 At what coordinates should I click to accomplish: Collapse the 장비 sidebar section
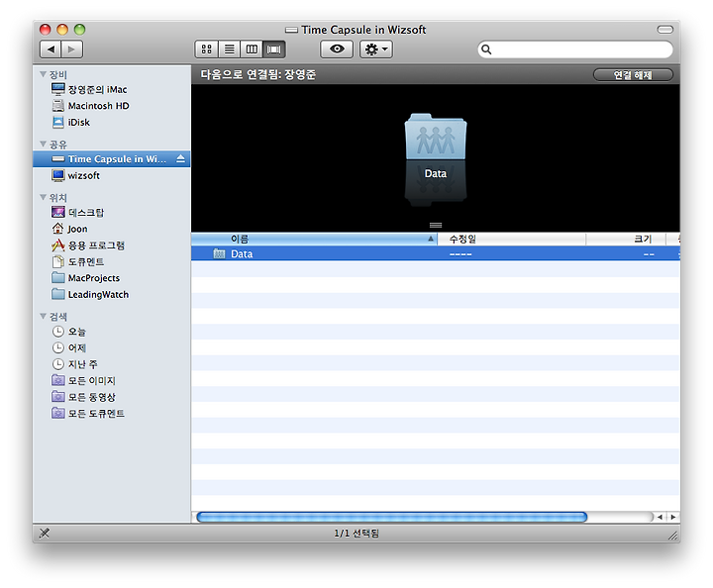pos(44,74)
